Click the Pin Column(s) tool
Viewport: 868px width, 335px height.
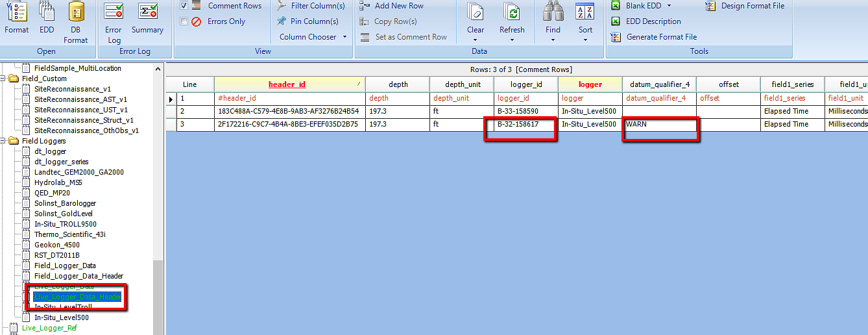coord(307,21)
